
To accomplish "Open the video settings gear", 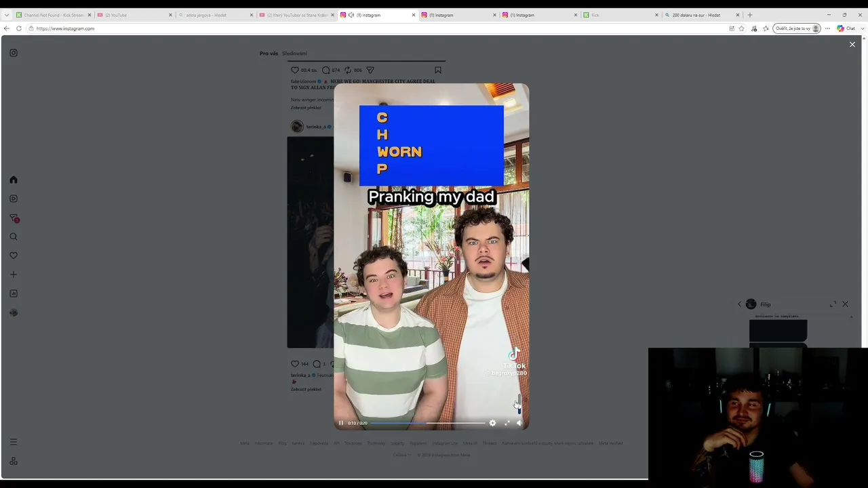I will (x=492, y=423).
